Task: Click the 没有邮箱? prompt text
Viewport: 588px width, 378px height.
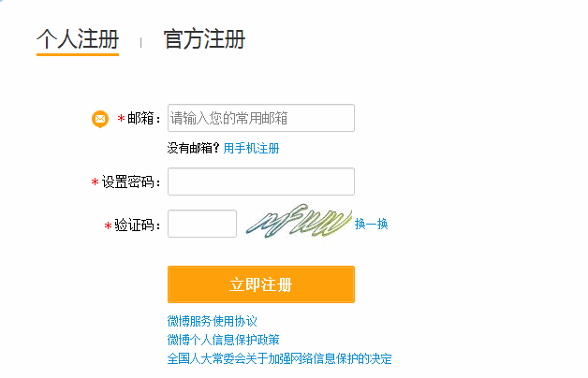Action: 194,149
